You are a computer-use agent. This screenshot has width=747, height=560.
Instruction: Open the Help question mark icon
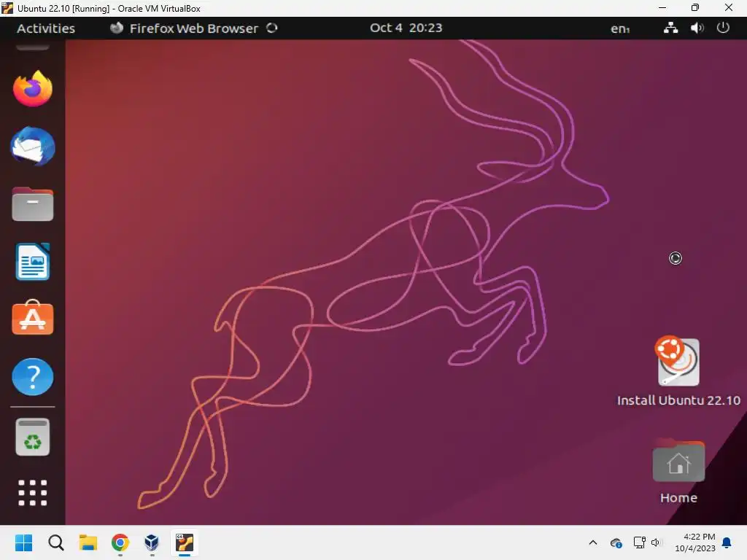(x=32, y=377)
